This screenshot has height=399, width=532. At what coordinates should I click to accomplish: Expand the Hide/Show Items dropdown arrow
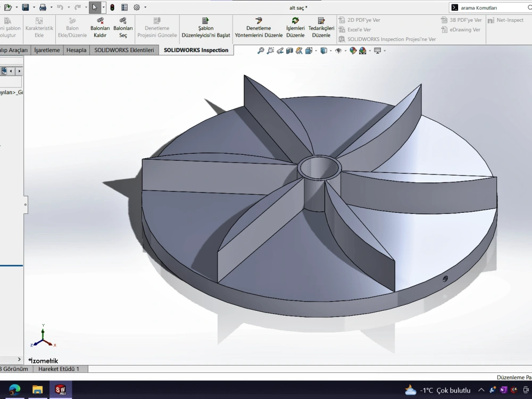(345, 51)
